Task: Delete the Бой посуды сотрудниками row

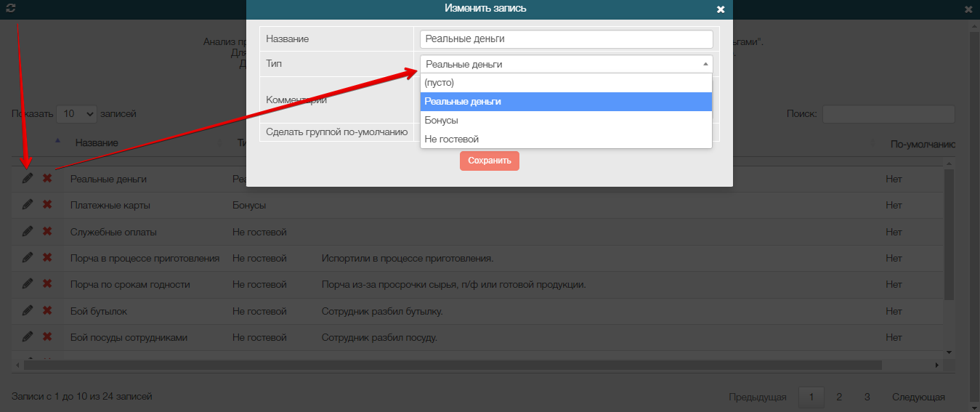Action: coord(47,336)
